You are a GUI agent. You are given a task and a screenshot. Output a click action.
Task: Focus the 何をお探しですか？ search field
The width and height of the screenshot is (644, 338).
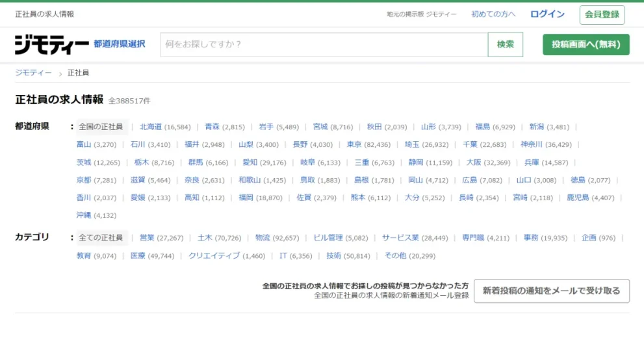tap(324, 44)
